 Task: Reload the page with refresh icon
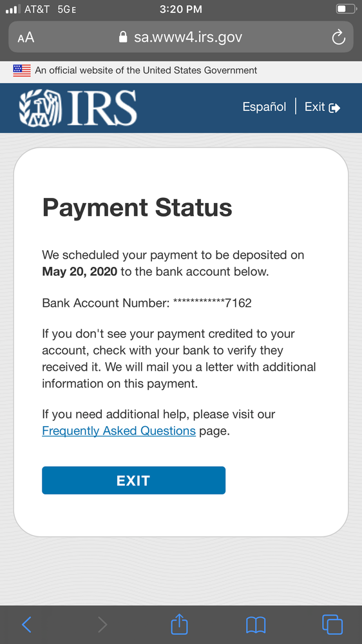(338, 37)
